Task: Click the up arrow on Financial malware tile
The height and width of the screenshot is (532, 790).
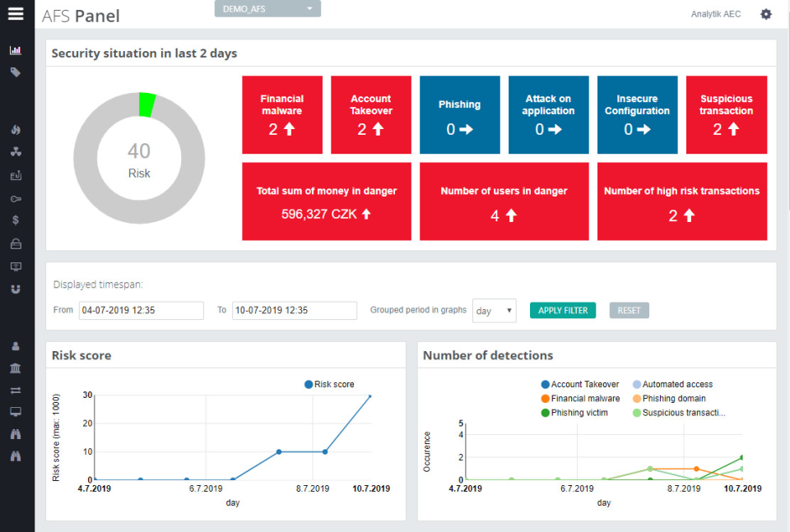Action: (289, 129)
